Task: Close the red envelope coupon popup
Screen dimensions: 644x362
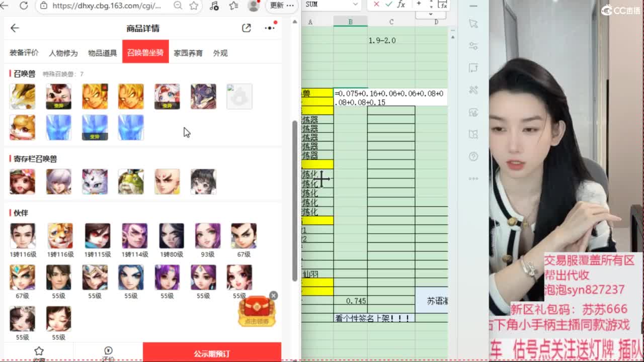Action: point(273,296)
